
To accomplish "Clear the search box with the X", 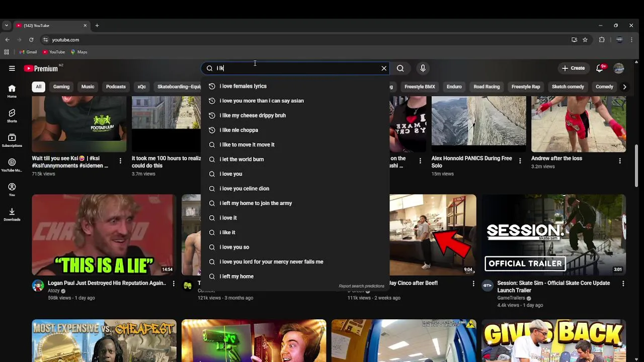I will pos(384,68).
